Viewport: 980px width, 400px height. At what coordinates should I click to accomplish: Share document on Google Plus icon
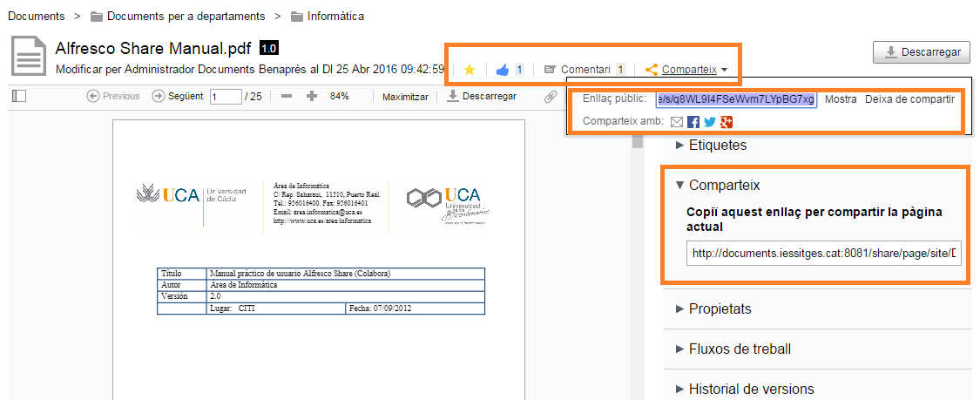coord(727,122)
